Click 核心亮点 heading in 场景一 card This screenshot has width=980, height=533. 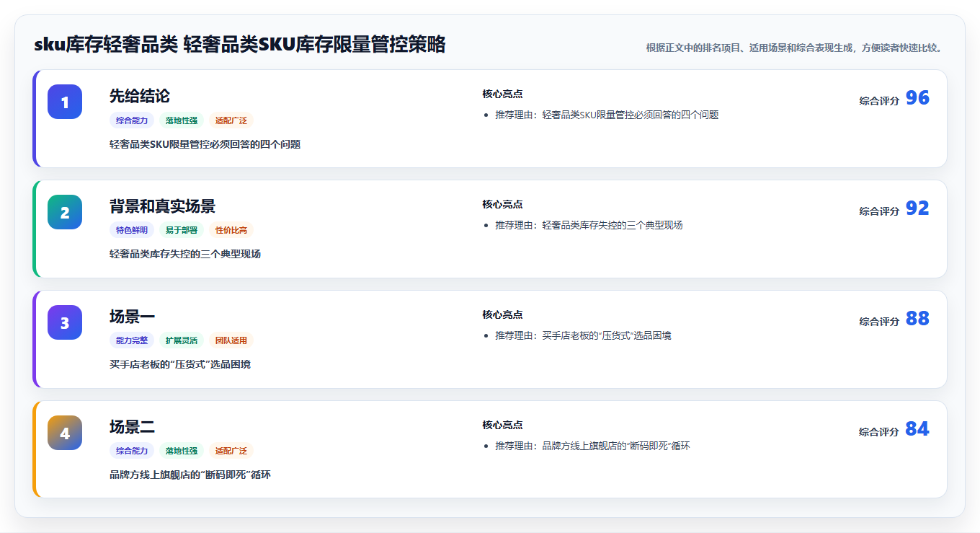coord(502,314)
